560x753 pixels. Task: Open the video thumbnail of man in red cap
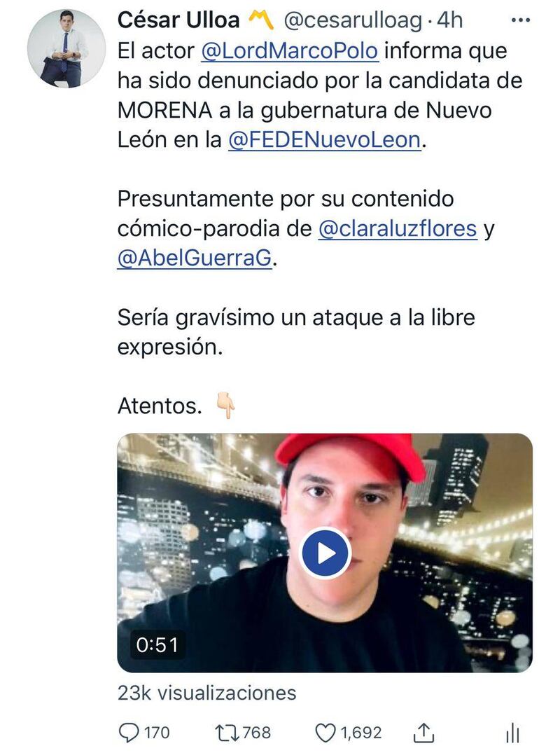pos(325,553)
